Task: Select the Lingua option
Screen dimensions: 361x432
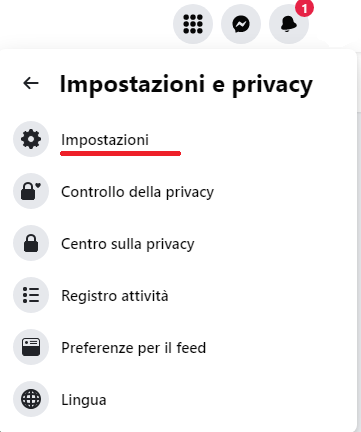Action: pos(84,400)
